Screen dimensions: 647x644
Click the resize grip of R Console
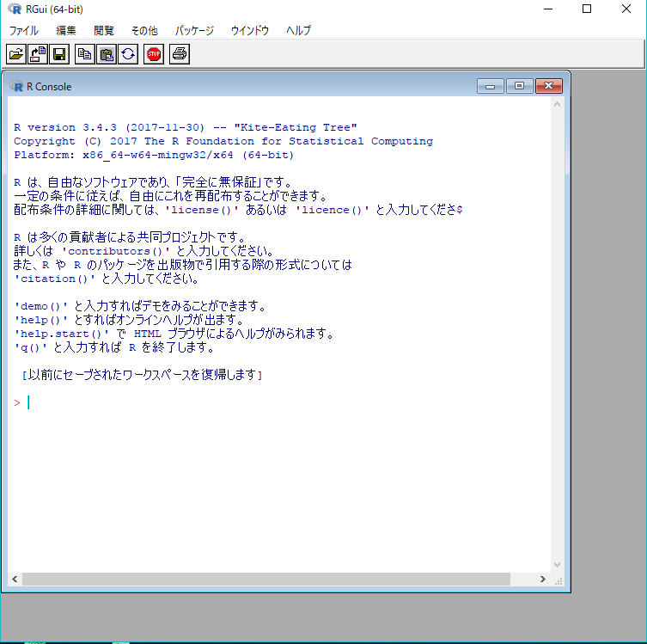pos(558,581)
